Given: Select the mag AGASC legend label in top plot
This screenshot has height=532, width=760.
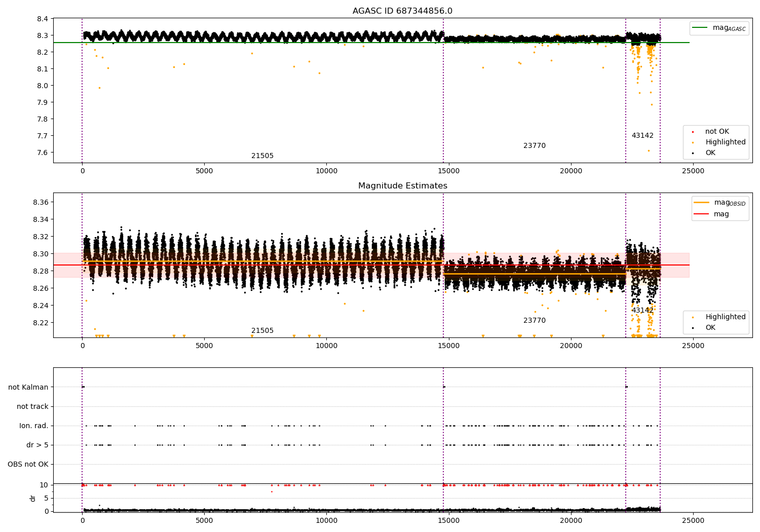Looking at the screenshot, I should 729,28.
